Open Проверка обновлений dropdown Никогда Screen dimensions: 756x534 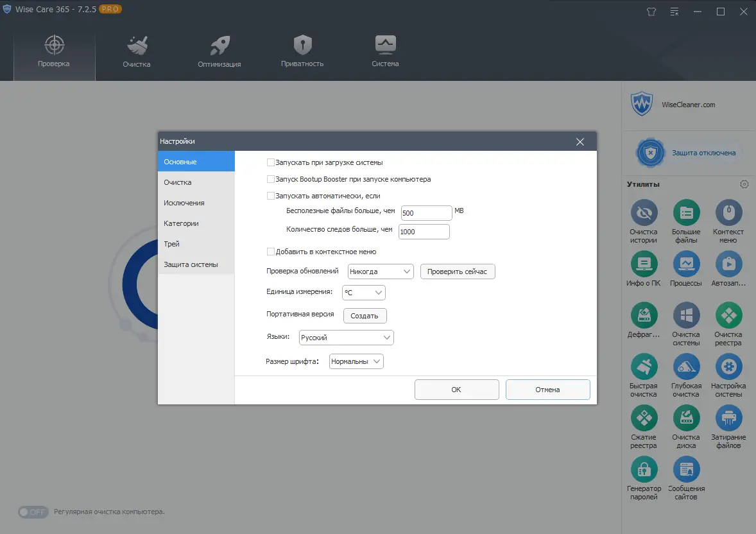(x=381, y=271)
